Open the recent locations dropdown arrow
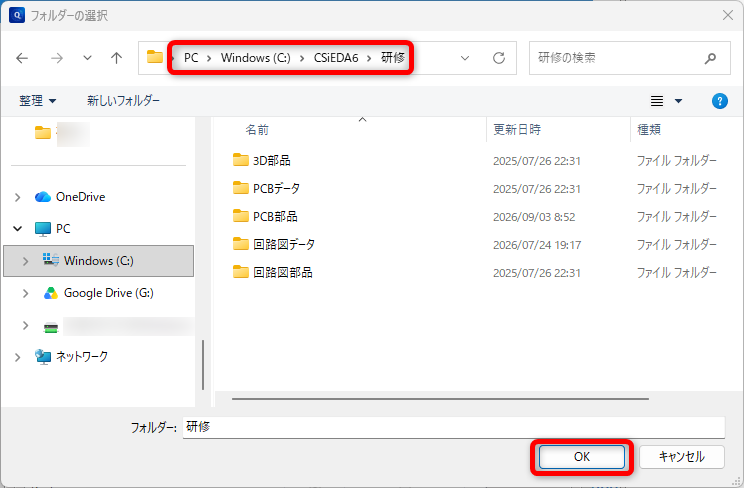The width and height of the screenshot is (744, 488). pyautogui.click(x=87, y=58)
